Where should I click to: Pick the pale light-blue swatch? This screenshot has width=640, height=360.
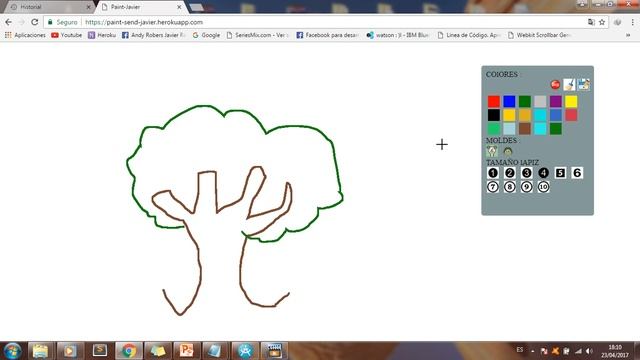[x=509, y=129]
